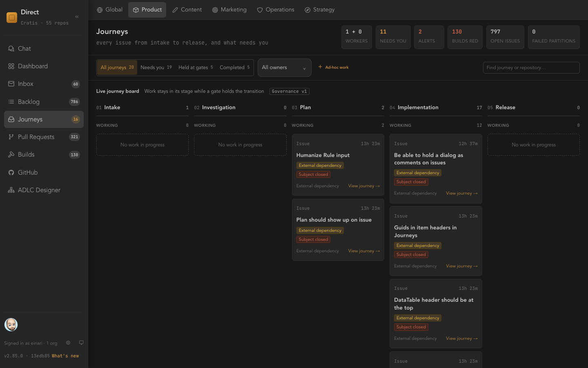Select the Product tab
The height and width of the screenshot is (368, 588).
pyautogui.click(x=147, y=10)
